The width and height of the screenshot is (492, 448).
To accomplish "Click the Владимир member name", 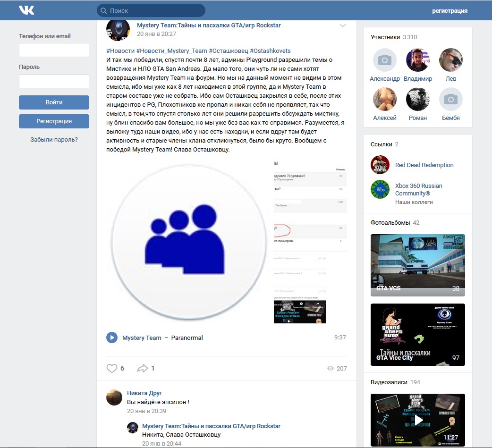I will click(418, 79).
